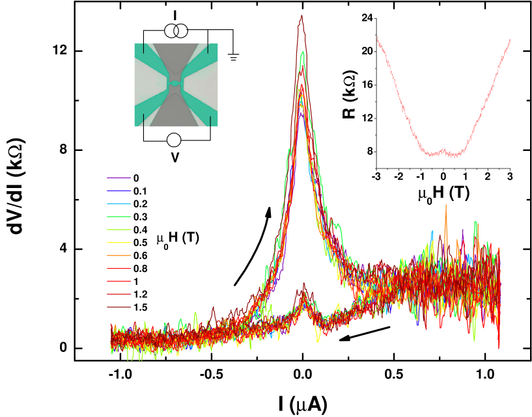Click the inset y-axis tick label 24
The height and width of the screenshot is (417, 532).
pyautogui.click(x=367, y=18)
